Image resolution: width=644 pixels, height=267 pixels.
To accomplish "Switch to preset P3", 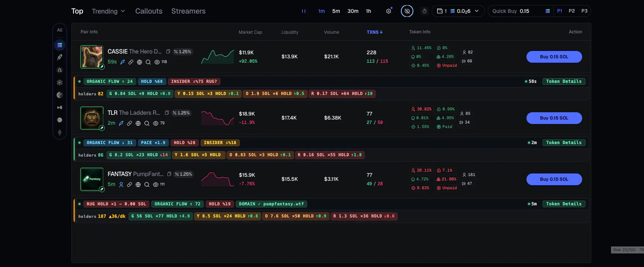I will 584,11.
